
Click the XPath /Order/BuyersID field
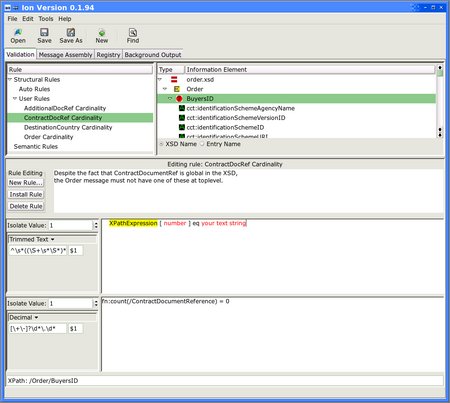point(225,381)
